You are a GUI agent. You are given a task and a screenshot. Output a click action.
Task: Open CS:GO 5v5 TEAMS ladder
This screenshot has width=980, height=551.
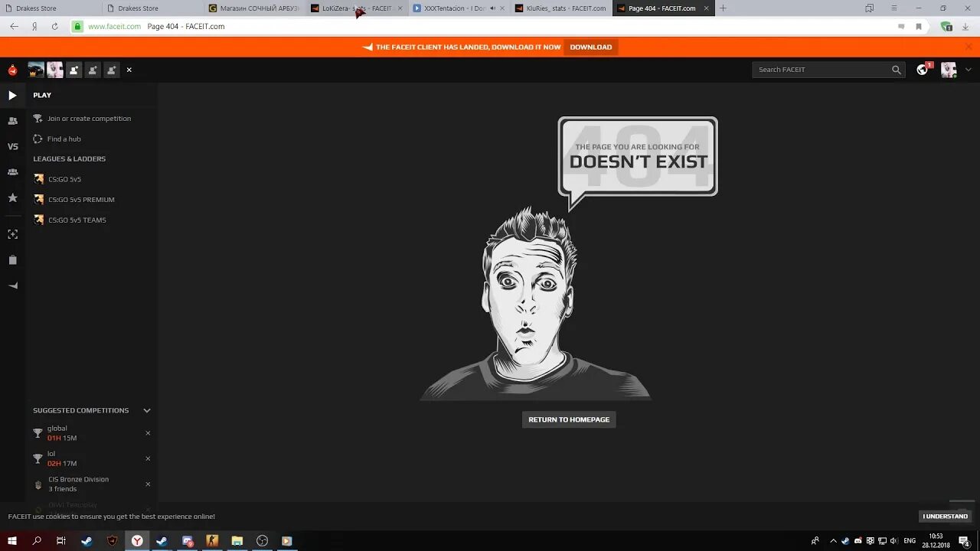70,220
